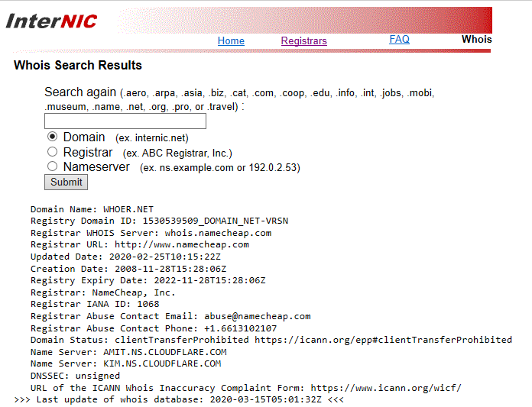Click the 'Registrar: NameCheap, Inc.' line
The height and width of the screenshot is (407, 532).
tap(102, 292)
